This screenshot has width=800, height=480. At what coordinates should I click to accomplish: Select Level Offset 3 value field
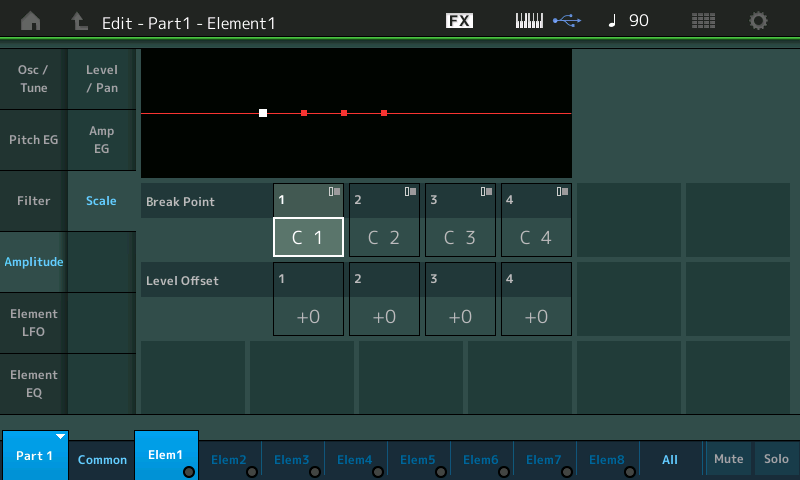pyautogui.click(x=460, y=317)
